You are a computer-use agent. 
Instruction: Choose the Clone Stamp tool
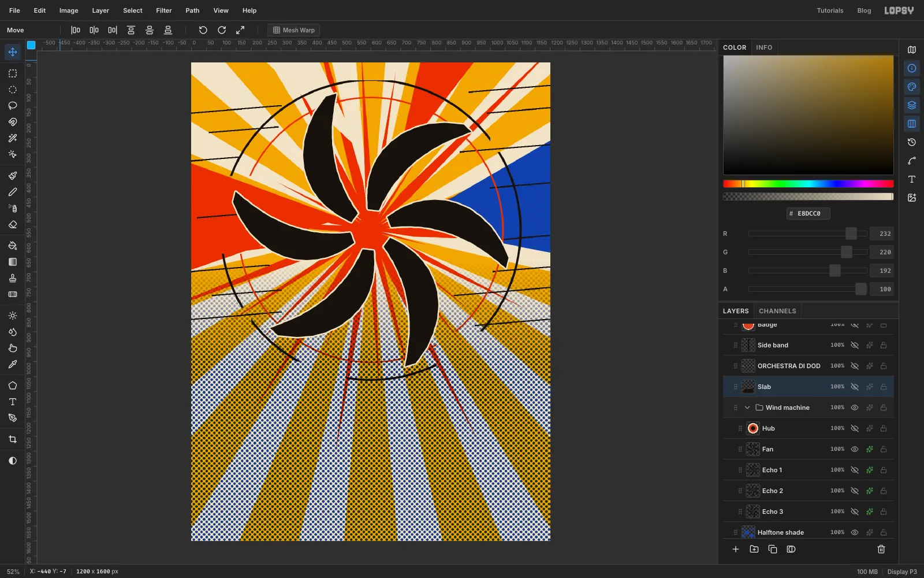13,278
